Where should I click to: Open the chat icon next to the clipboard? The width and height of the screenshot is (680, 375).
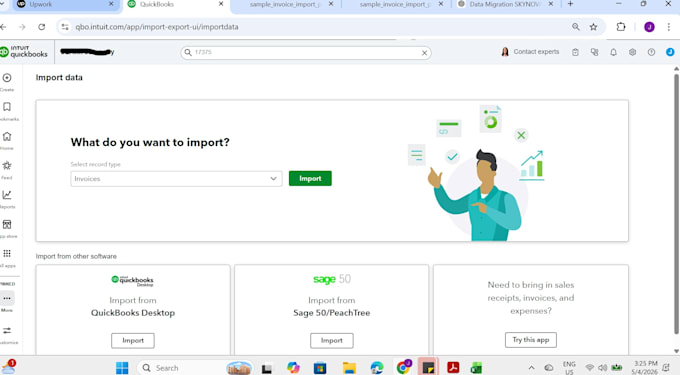tap(594, 52)
